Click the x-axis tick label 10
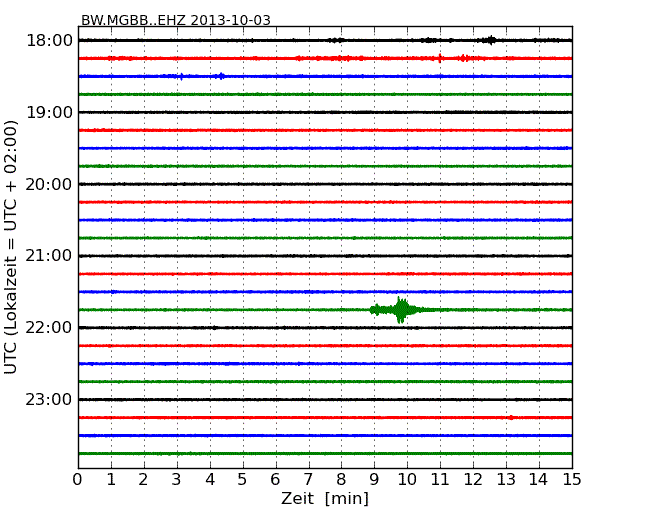This screenshot has width=650, height=520. 407,480
